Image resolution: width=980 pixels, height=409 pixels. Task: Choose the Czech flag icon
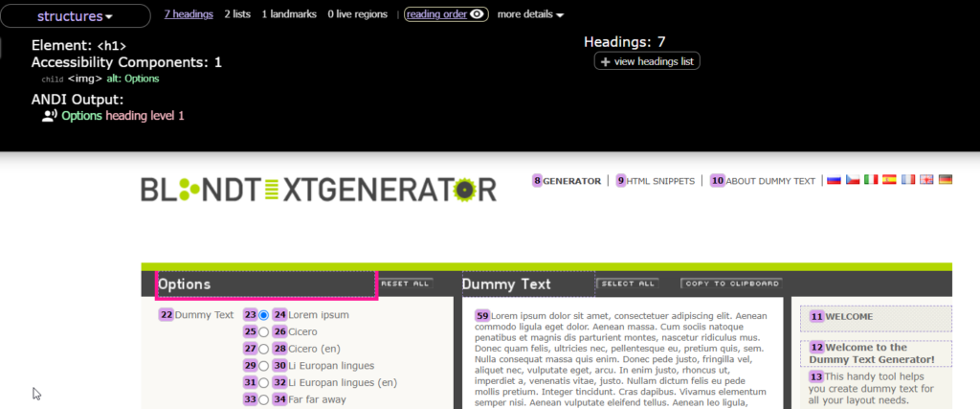coord(852,180)
